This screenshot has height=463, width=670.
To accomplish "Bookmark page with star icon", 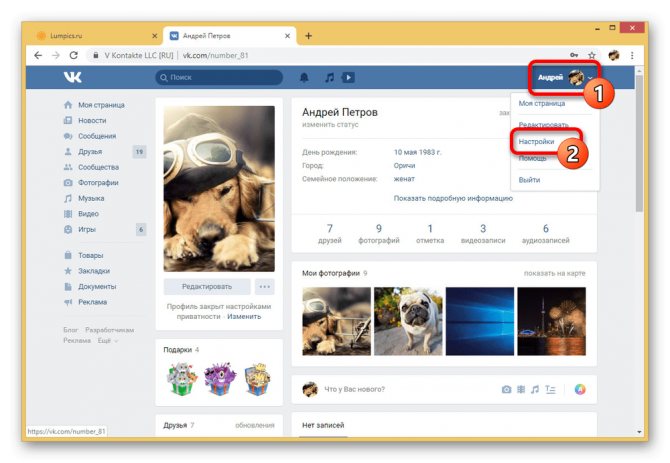I will [x=591, y=55].
